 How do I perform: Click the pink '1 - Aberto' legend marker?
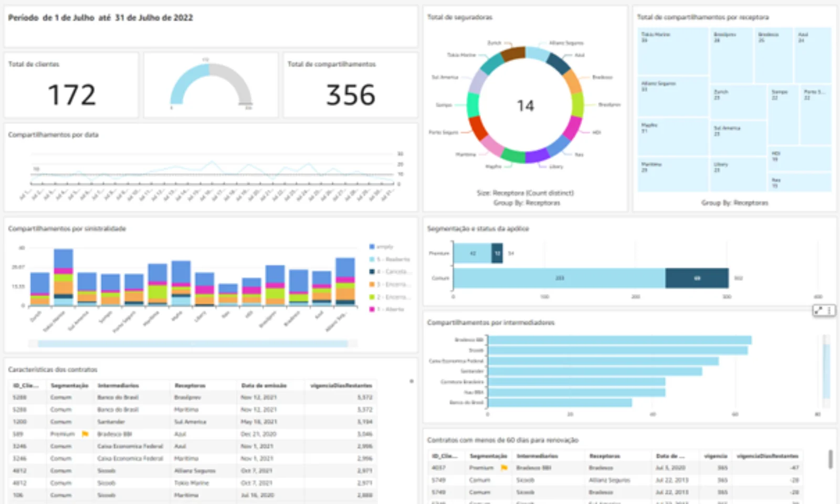pyautogui.click(x=372, y=310)
